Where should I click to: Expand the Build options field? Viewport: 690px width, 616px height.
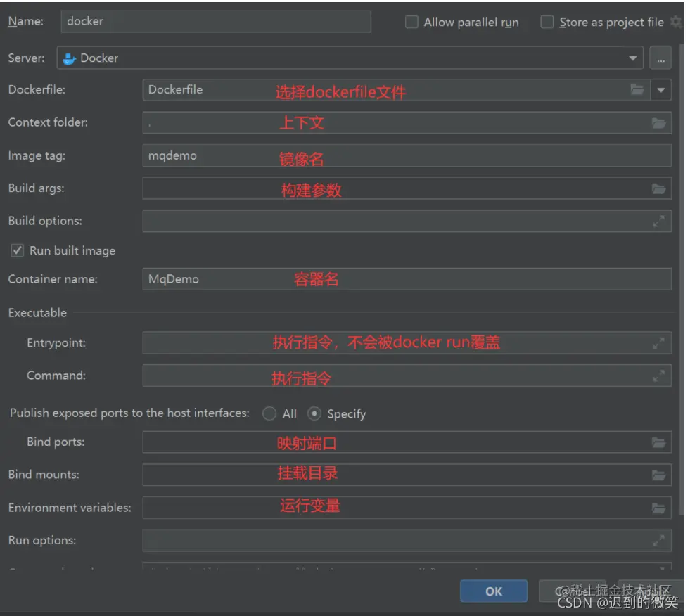pyautogui.click(x=658, y=222)
